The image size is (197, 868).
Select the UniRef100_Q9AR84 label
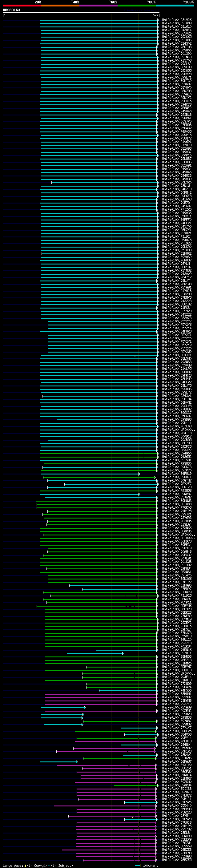click(x=177, y=785)
